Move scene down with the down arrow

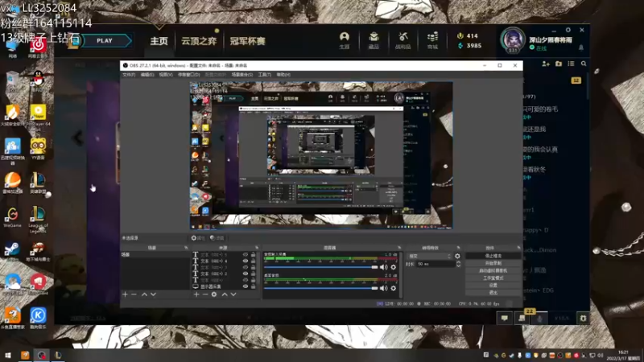click(153, 294)
